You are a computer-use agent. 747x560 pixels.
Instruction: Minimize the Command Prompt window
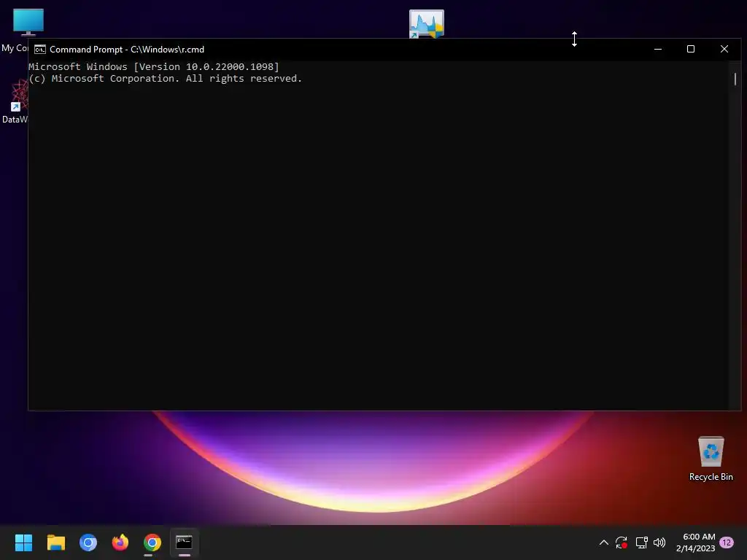[658, 49]
